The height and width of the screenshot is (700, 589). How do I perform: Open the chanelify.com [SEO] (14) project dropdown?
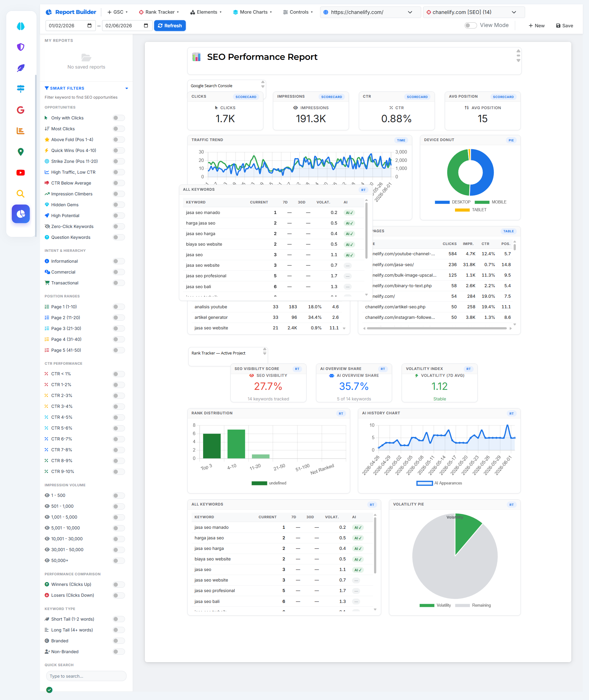(x=474, y=12)
